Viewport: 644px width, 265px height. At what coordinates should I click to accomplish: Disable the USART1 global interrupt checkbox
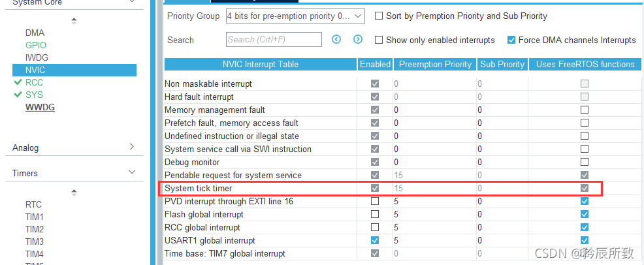(375, 240)
